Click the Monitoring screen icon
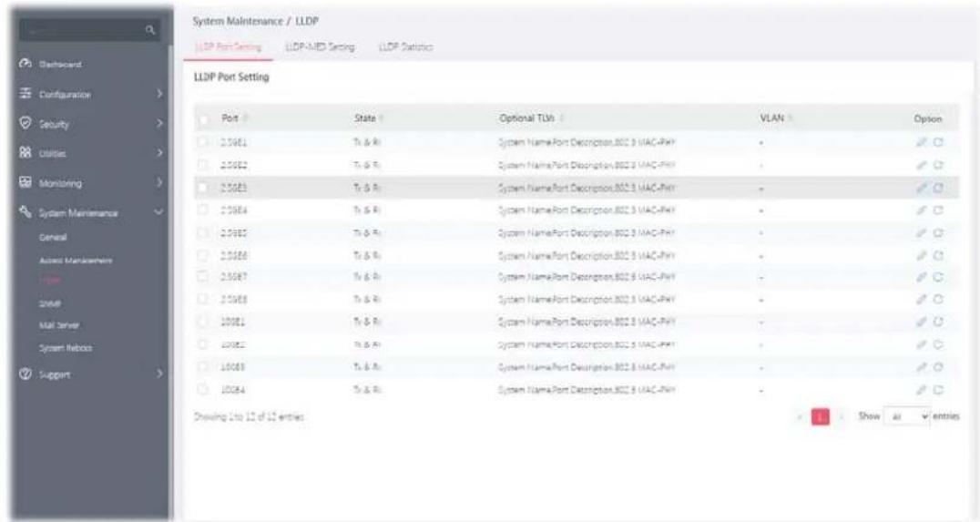This screenshot has height=522, width=980. [x=26, y=183]
